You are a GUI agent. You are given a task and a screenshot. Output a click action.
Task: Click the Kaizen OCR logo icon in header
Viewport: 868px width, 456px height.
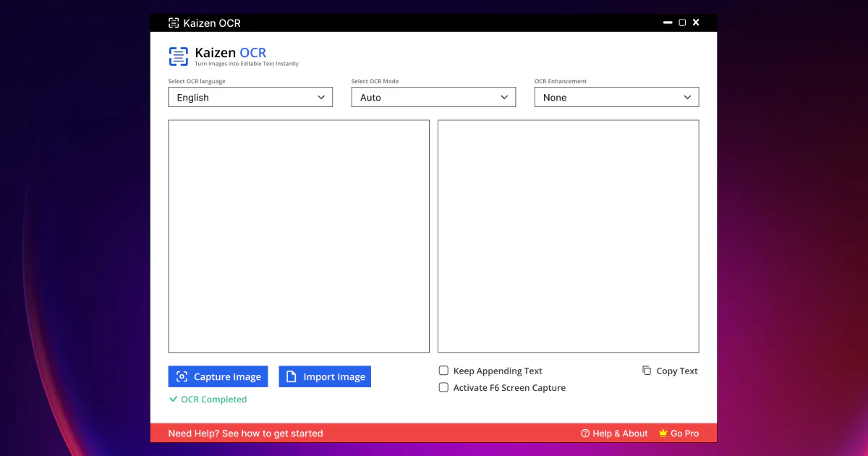tap(178, 56)
